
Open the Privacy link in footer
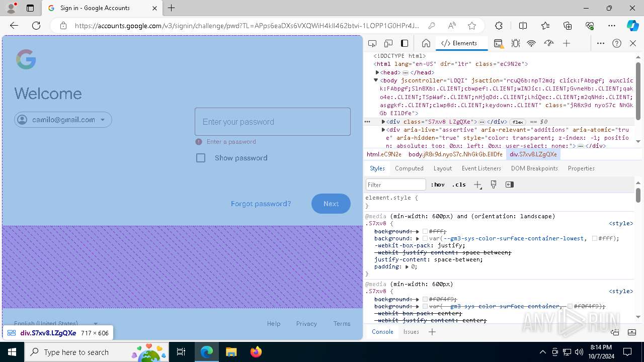pos(306,324)
